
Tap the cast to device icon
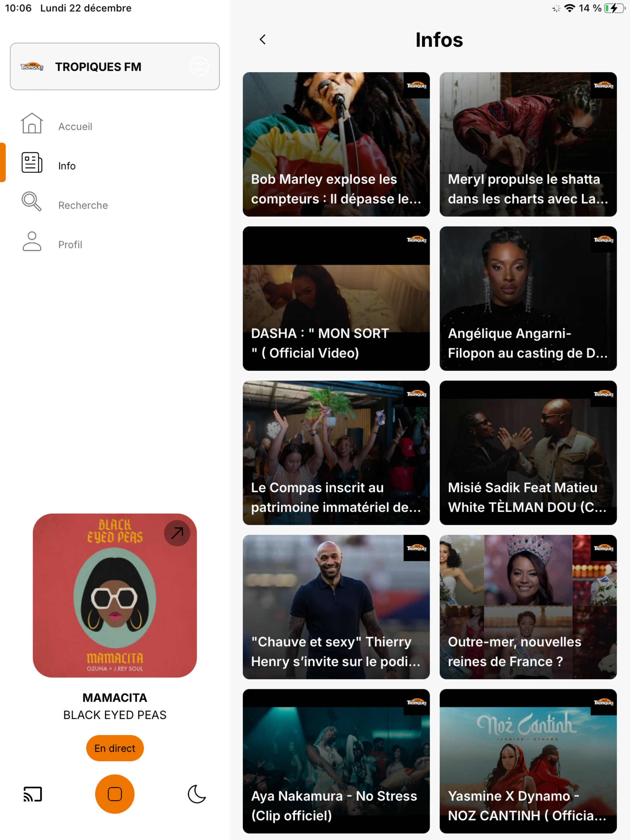pos(33,794)
